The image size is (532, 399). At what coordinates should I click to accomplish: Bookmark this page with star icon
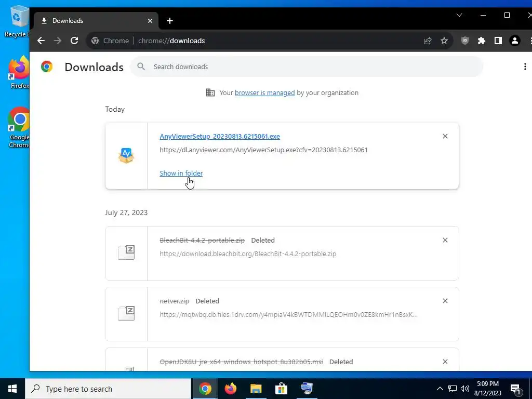[x=444, y=41]
